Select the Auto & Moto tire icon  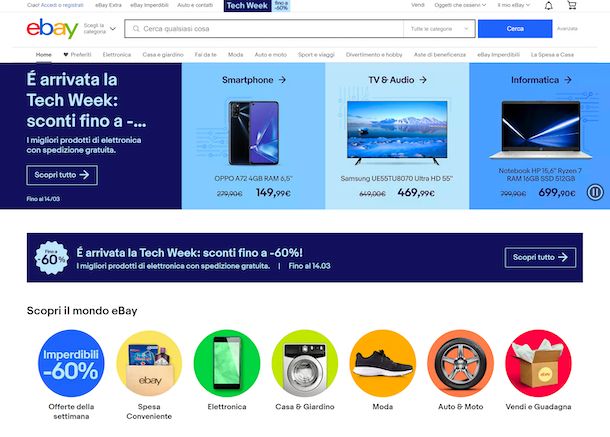pyautogui.click(x=461, y=363)
